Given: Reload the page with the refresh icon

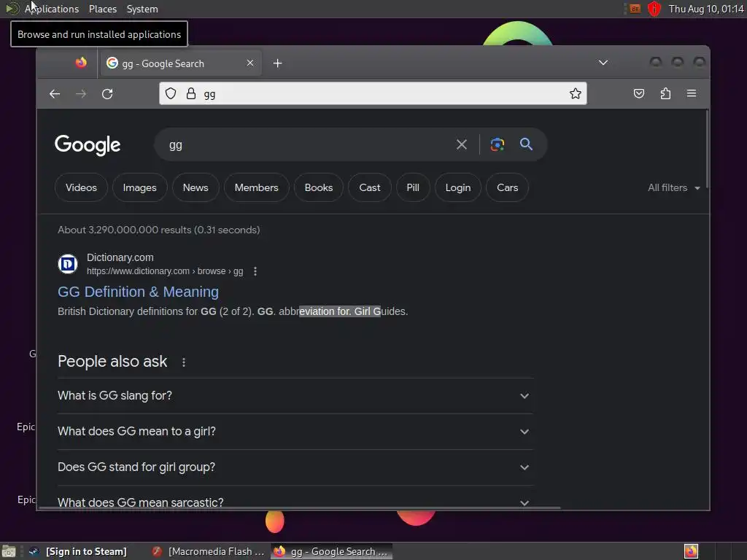Looking at the screenshot, I should click(x=107, y=94).
